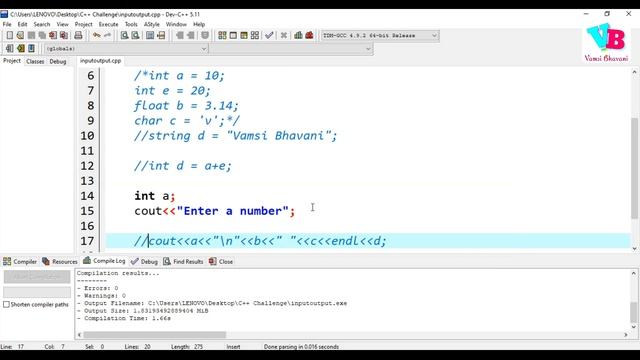Open the Execute menu
This screenshot has width=640, height=360.
109,24
